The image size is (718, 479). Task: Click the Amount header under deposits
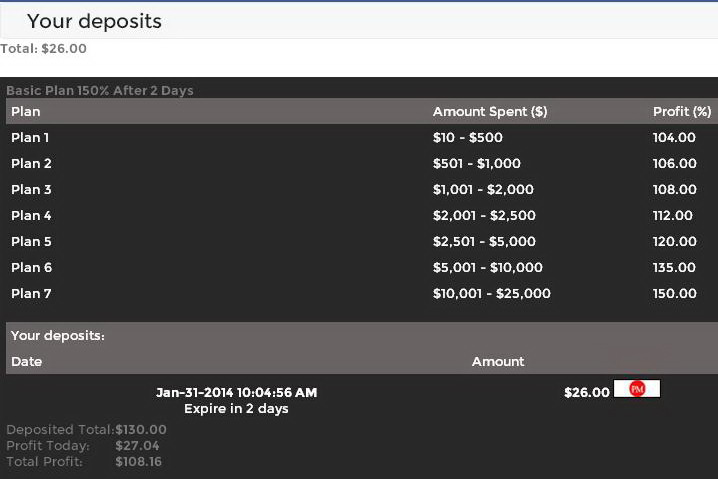498,362
